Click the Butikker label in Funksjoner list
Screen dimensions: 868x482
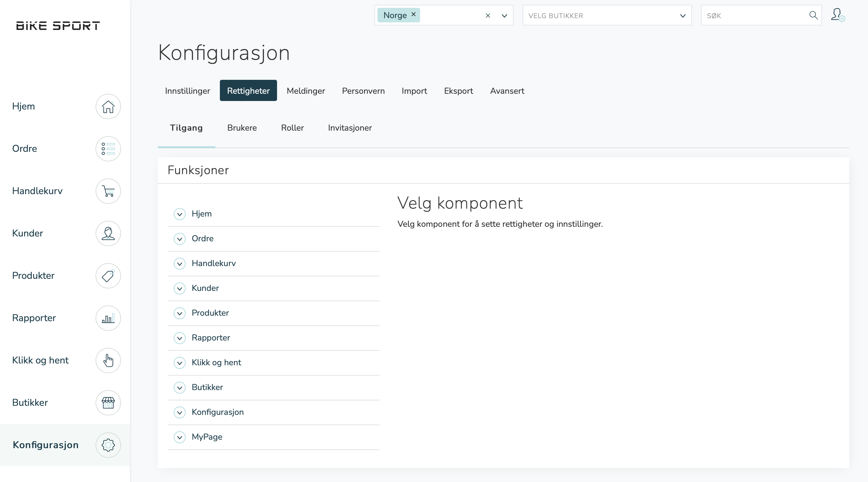[207, 387]
